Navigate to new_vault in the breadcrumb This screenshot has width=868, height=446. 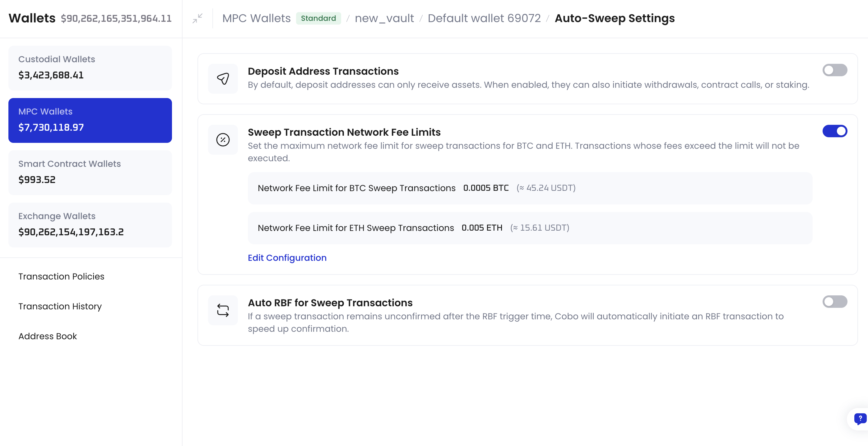click(x=385, y=18)
